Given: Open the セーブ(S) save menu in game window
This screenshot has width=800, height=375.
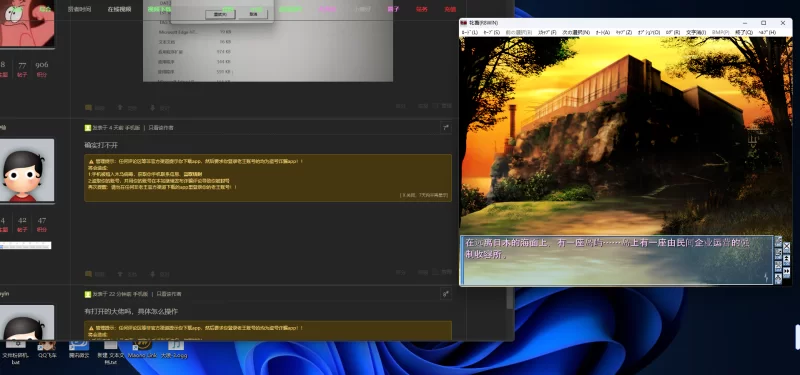Looking at the screenshot, I should (491, 32).
